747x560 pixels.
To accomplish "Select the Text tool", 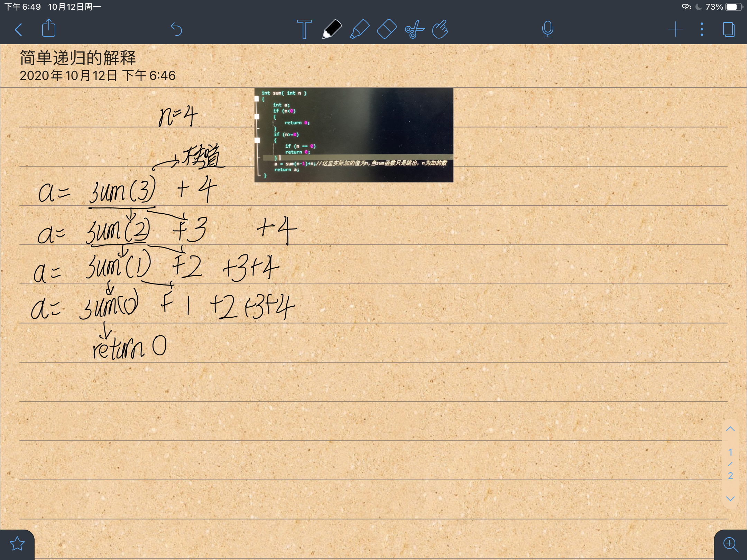I will click(x=304, y=29).
